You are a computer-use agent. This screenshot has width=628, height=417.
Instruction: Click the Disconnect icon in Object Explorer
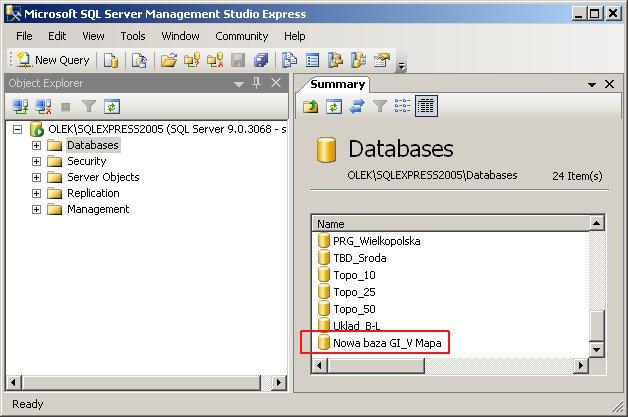tap(43, 107)
